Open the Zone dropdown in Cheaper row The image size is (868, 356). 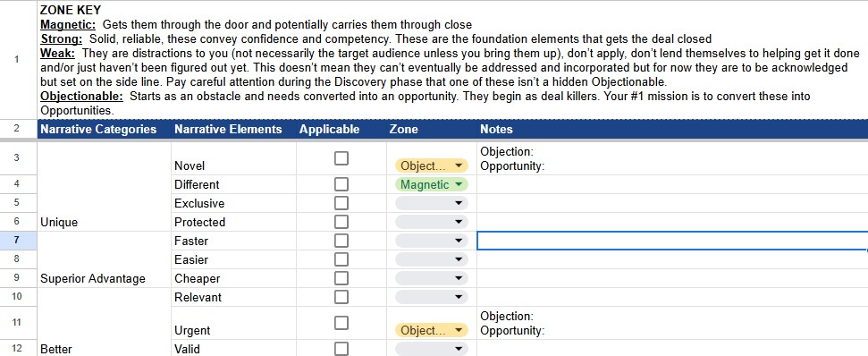click(431, 278)
